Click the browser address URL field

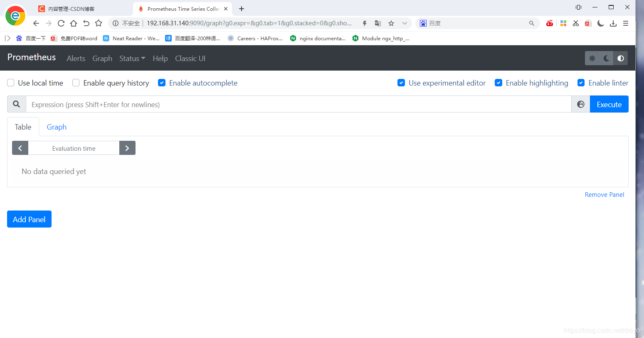point(249,23)
